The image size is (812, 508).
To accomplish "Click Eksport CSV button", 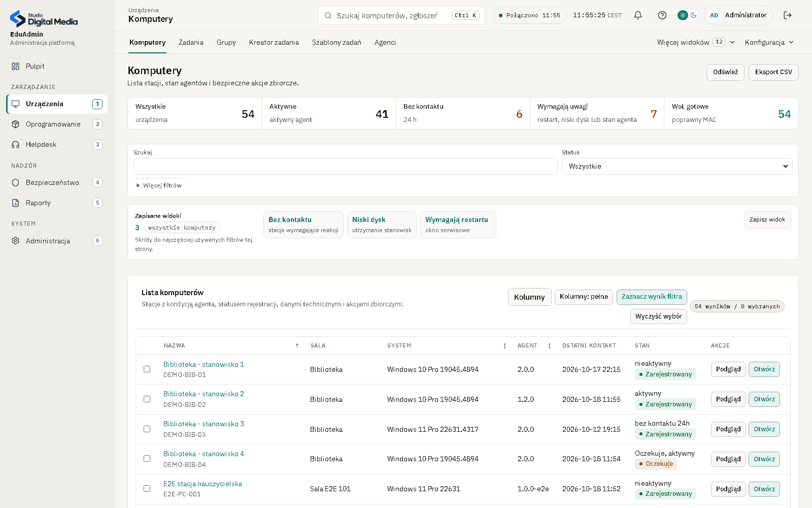I will tap(773, 72).
